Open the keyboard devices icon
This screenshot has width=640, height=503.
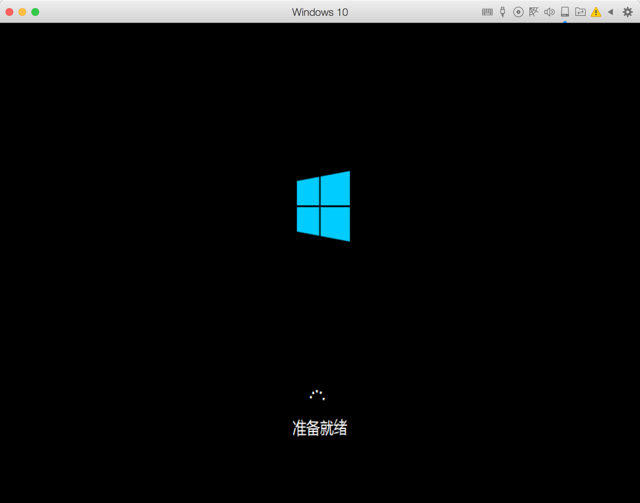487,12
